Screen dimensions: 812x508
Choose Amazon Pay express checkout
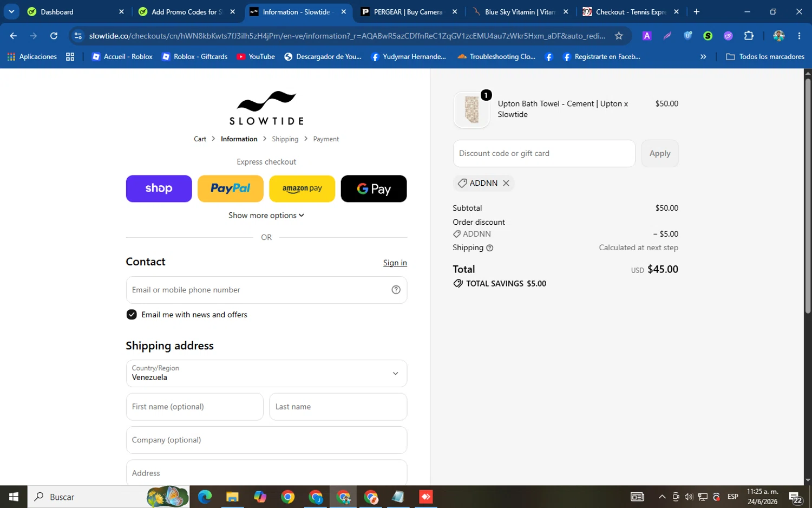[302, 188]
